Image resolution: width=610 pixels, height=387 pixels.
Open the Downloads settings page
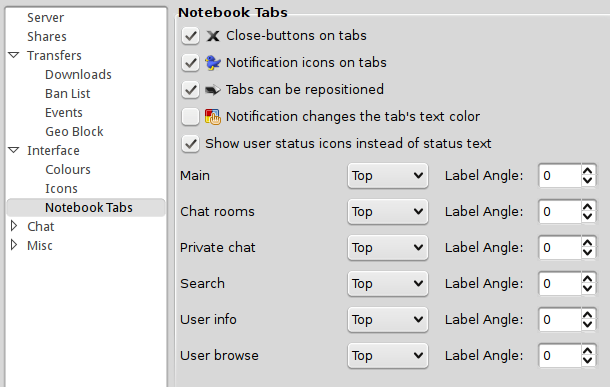pos(78,74)
